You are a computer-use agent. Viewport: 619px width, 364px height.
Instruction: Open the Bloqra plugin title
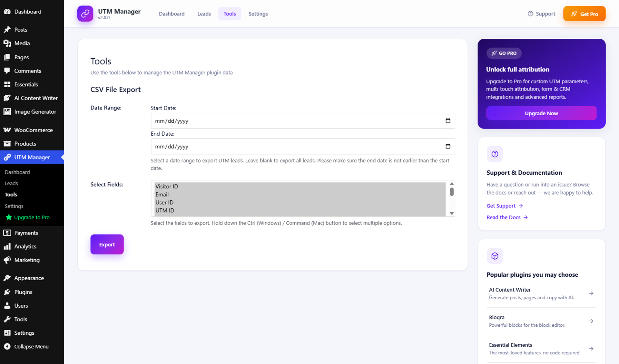coord(497,318)
